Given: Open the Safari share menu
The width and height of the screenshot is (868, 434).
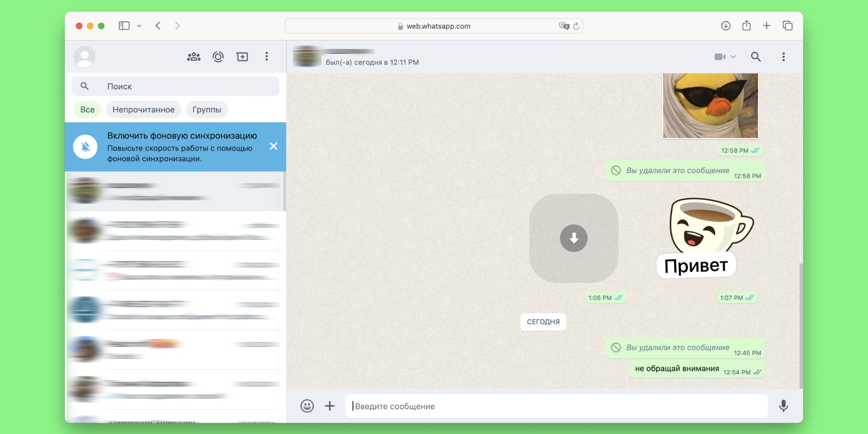Looking at the screenshot, I should click(746, 25).
